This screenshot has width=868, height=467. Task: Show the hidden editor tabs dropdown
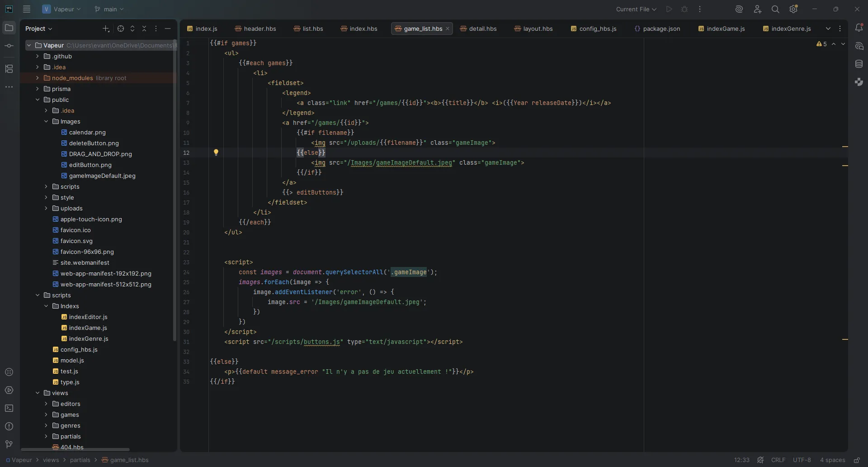[828, 29]
